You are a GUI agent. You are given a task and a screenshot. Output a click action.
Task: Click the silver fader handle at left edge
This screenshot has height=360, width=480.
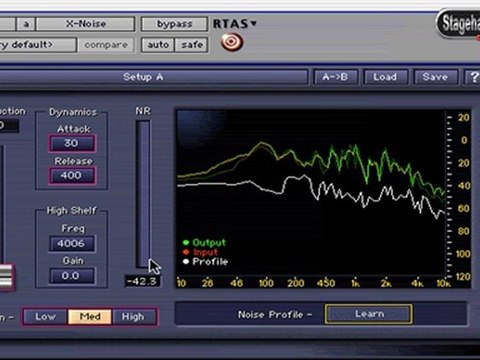[6, 277]
